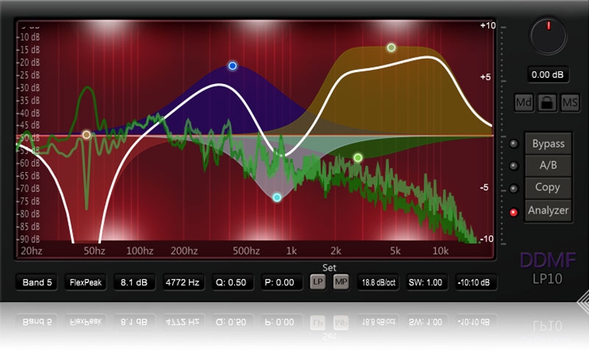Open the FlexPeak filter type selector
Screen dimensions: 589x364
coord(85,282)
